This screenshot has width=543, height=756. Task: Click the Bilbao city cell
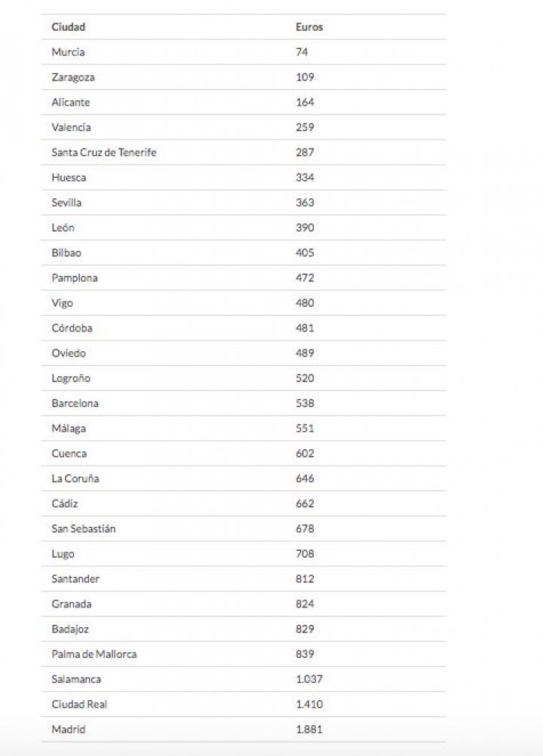click(66, 253)
